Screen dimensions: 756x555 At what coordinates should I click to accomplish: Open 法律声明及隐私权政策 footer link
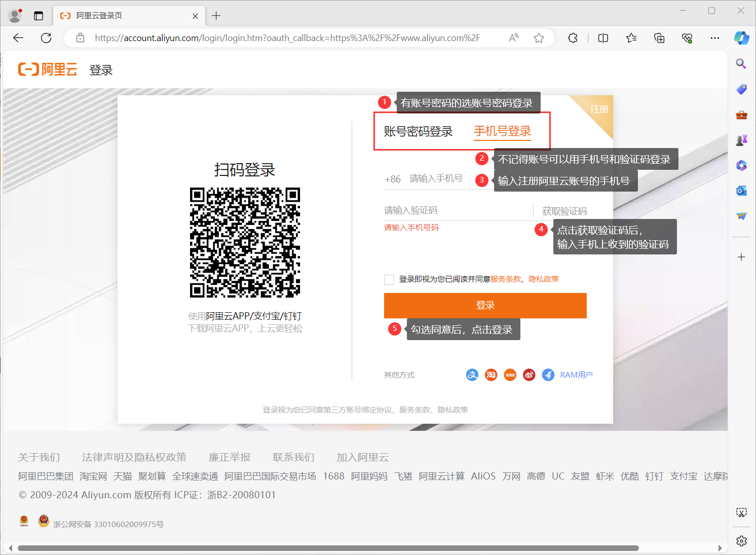[134, 457]
